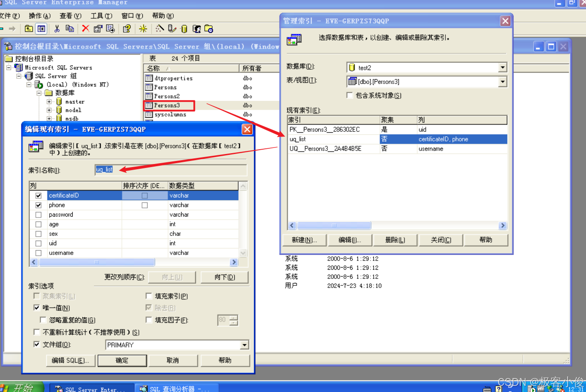Toggle the show/hide console tree icon
The image size is (586, 392).
[41, 29]
